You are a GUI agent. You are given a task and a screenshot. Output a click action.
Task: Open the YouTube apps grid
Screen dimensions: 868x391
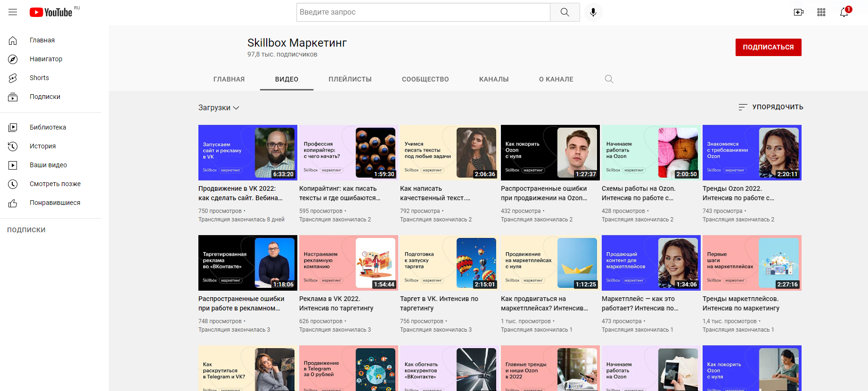click(821, 12)
